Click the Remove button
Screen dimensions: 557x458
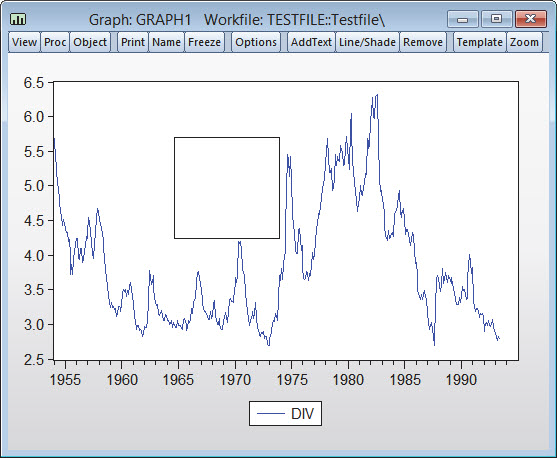click(x=423, y=42)
